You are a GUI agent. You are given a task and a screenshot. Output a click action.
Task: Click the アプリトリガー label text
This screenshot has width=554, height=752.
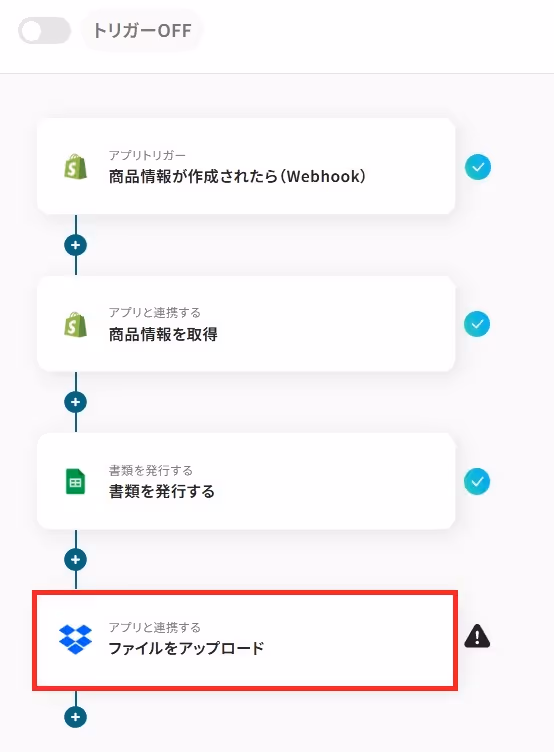(147, 155)
